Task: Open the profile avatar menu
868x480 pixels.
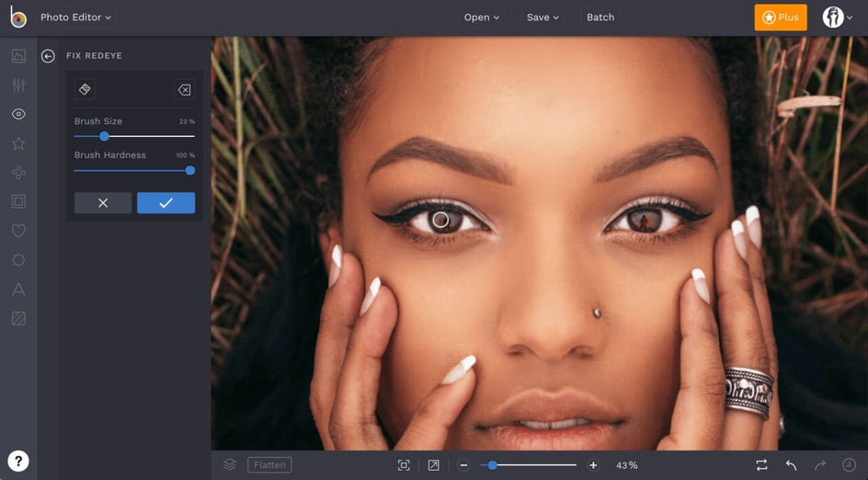Action: point(837,17)
